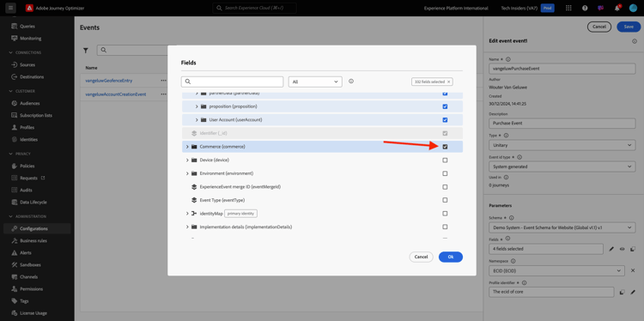This screenshot has width=644, height=321.
Task: Click the icon at Edit event panel top-right
Action: (x=635, y=41)
